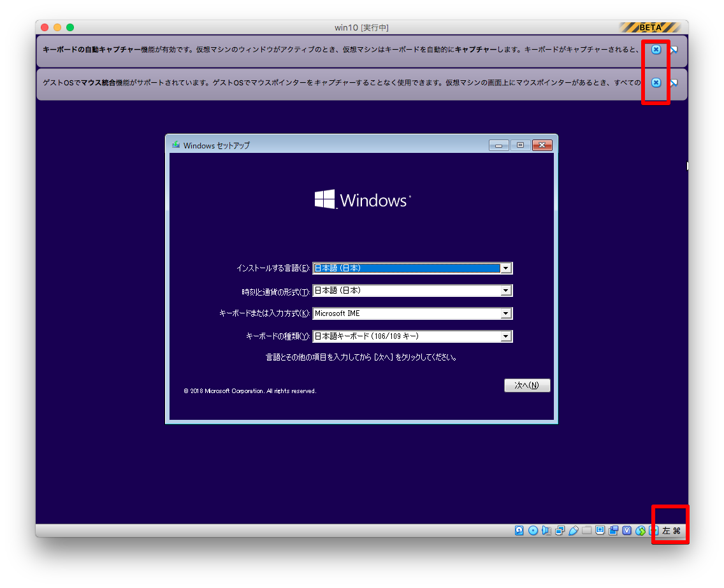Click the mouse integration status icon
The width and height of the screenshot is (724, 588).
tap(640, 531)
